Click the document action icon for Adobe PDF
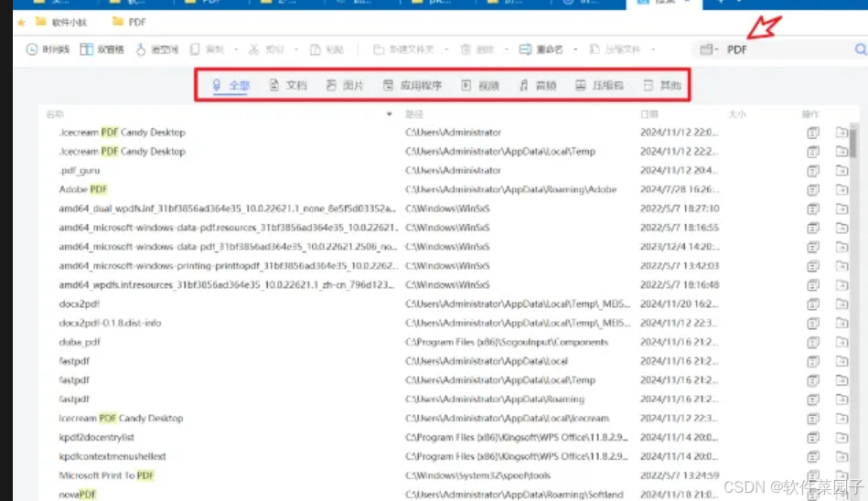 [x=812, y=189]
